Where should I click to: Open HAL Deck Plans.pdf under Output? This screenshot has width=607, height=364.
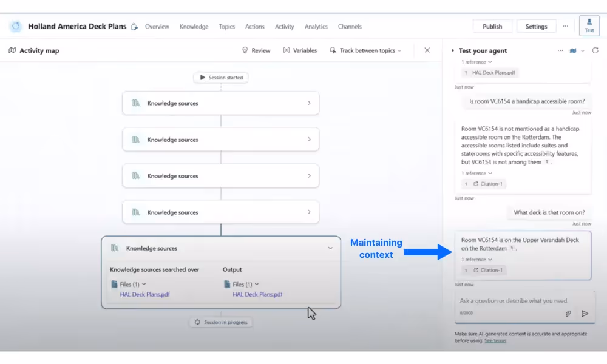click(257, 294)
